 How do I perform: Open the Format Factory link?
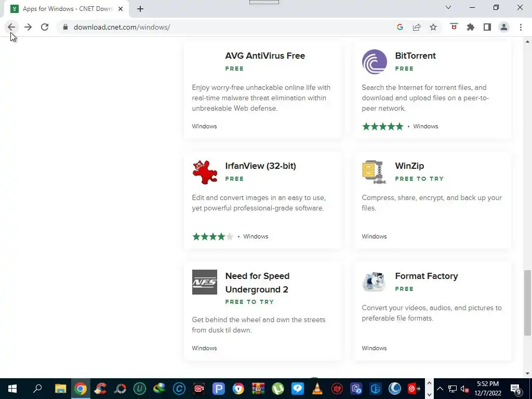pyautogui.click(x=427, y=276)
